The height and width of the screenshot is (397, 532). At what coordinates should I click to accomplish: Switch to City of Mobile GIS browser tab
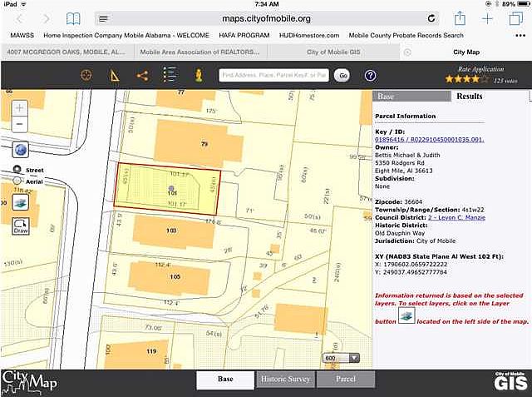[333, 52]
